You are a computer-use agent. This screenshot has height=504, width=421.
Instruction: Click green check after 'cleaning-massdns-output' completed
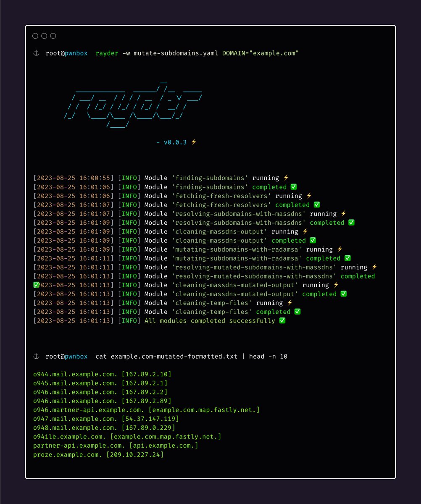coord(313,240)
